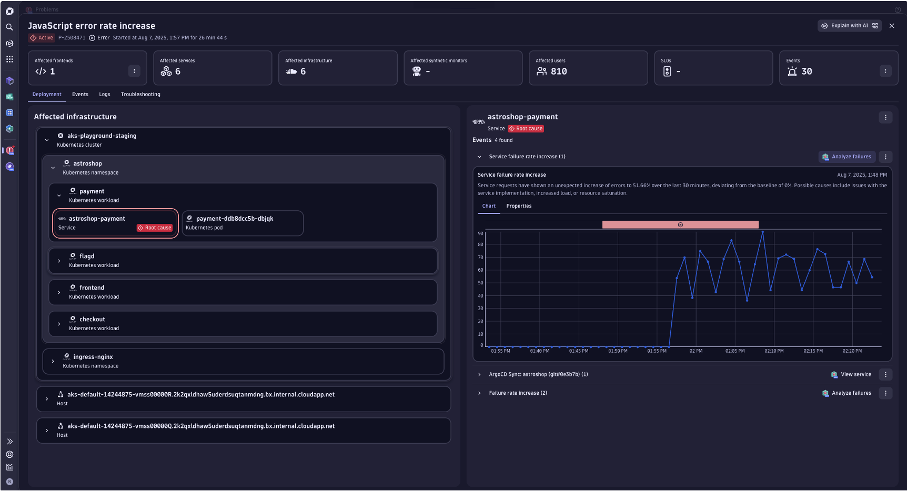Collapse Service failure rate increase event

[x=479, y=157]
